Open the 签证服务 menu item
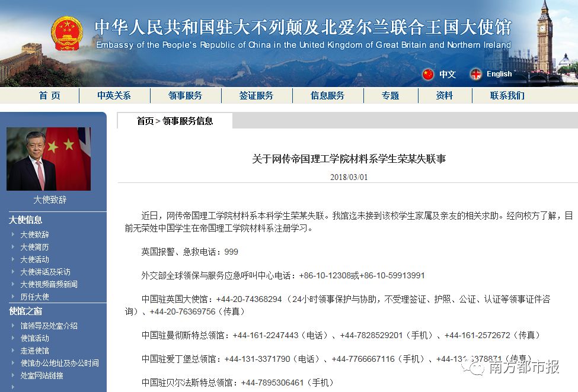This screenshot has height=392, width=578. click(x=256, y=96)
